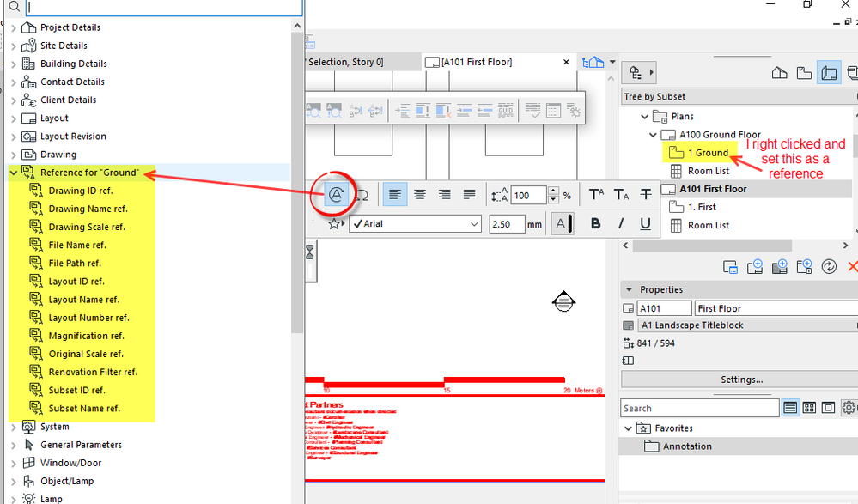The width and height of the screenshot is (858, 504).
Task: Select the 1. First drawing
Action: pos(702,208)
